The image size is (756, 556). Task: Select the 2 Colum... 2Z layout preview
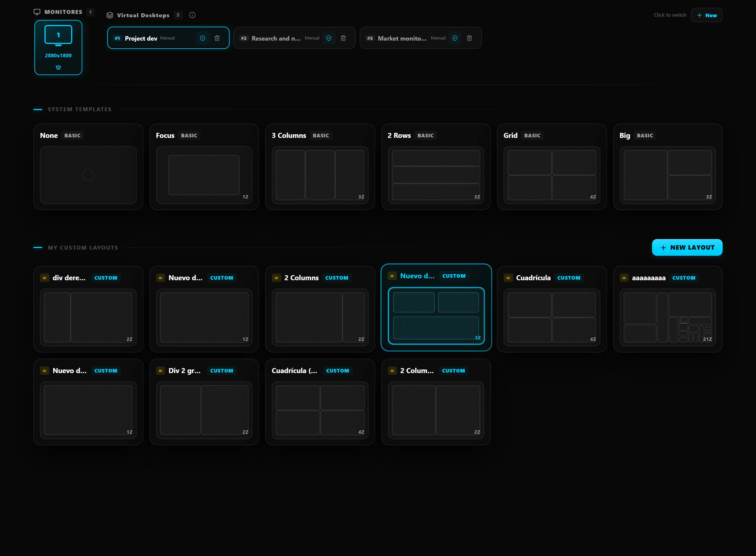[x=436, y=410]
